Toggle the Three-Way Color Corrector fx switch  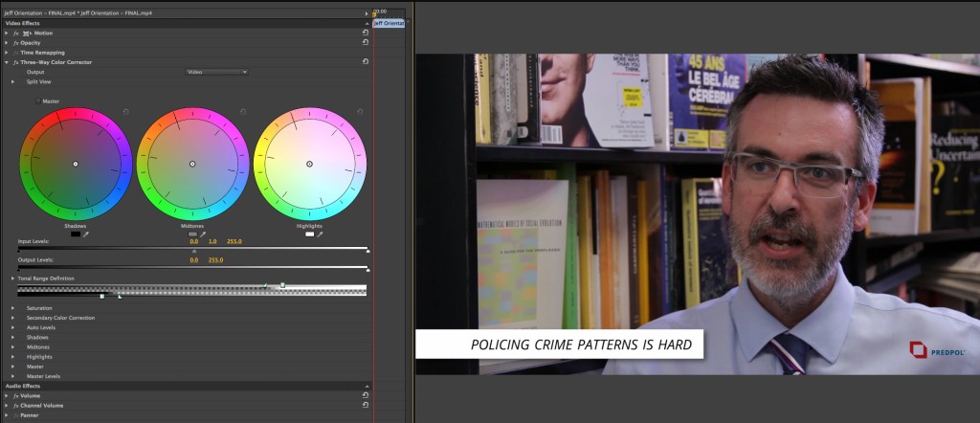click(17, 62)
